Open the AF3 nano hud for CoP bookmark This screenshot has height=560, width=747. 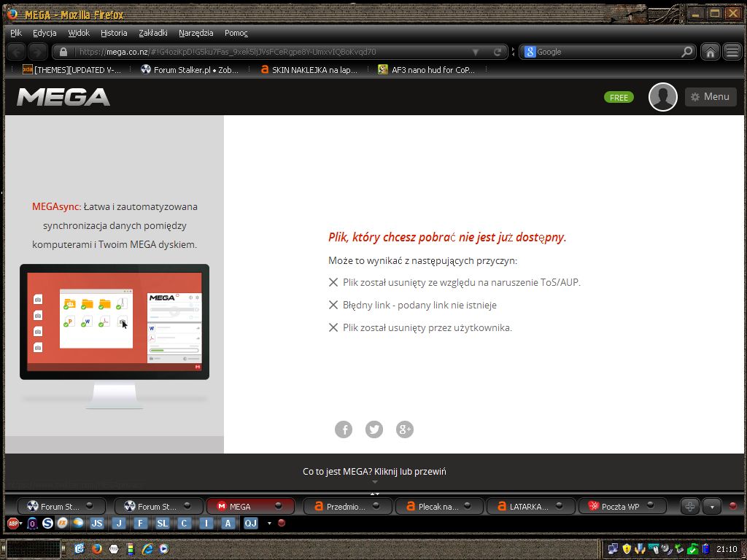point(427,70)
